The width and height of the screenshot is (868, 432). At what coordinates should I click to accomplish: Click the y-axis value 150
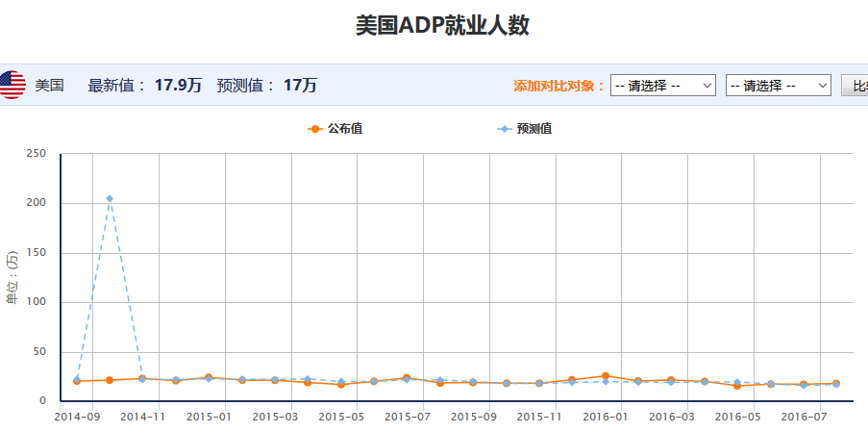click(36, 252)
